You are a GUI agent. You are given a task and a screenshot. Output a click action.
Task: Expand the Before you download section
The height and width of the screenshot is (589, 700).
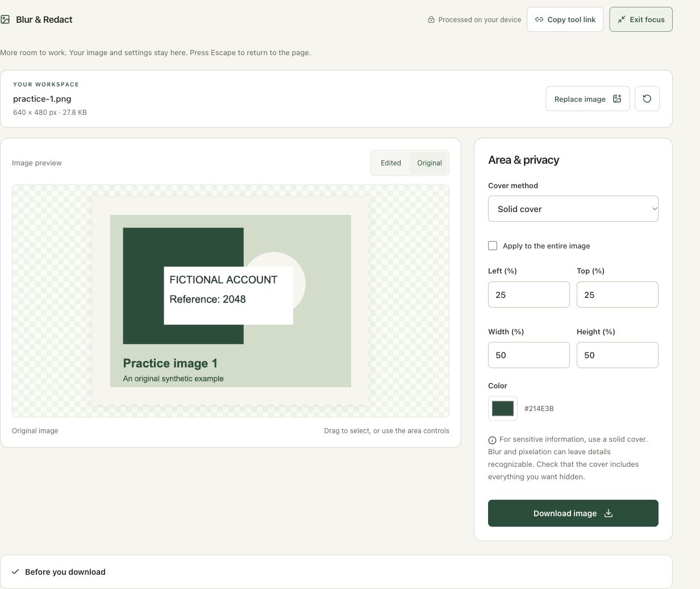click(336, 572)
